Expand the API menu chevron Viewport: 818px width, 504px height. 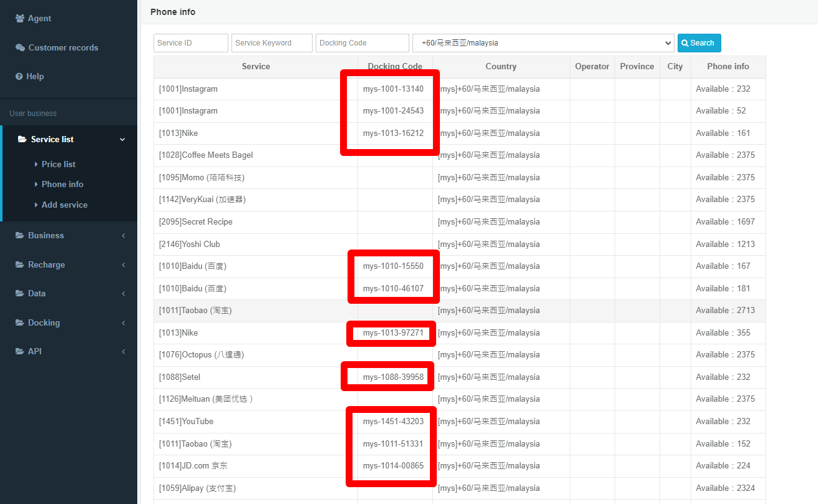[x=124, y=352]
